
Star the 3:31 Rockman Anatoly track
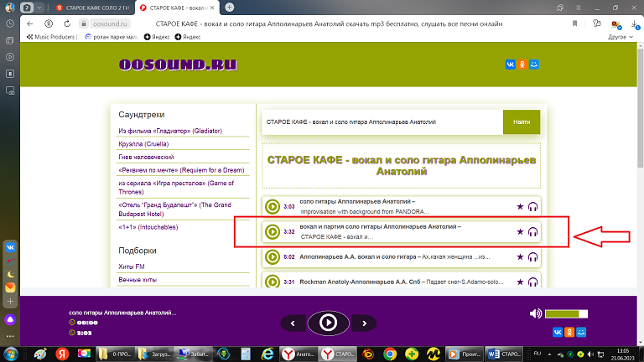pos(520,282)
